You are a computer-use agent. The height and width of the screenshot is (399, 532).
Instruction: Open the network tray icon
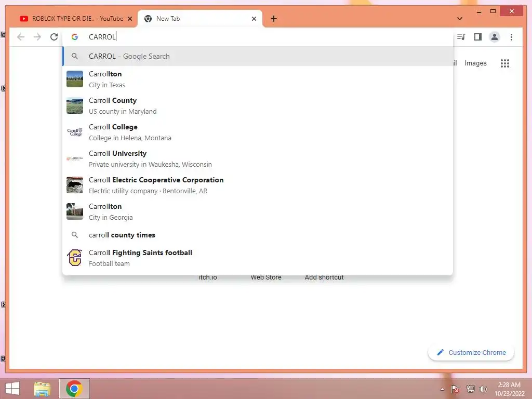click(470, 389)
